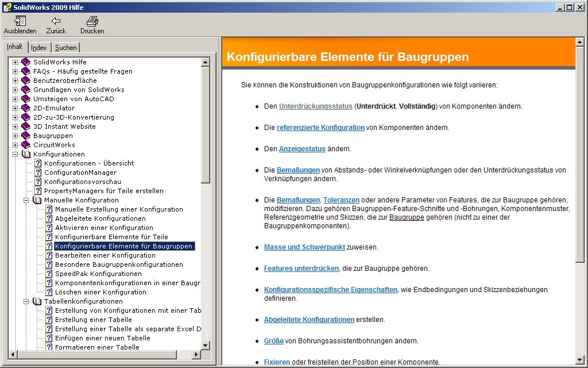Click the page icon beside Löschen einer Konfiguration
The height and width of the screenshot is (368, 588).
pyautogui.click(x=49, y=292)
